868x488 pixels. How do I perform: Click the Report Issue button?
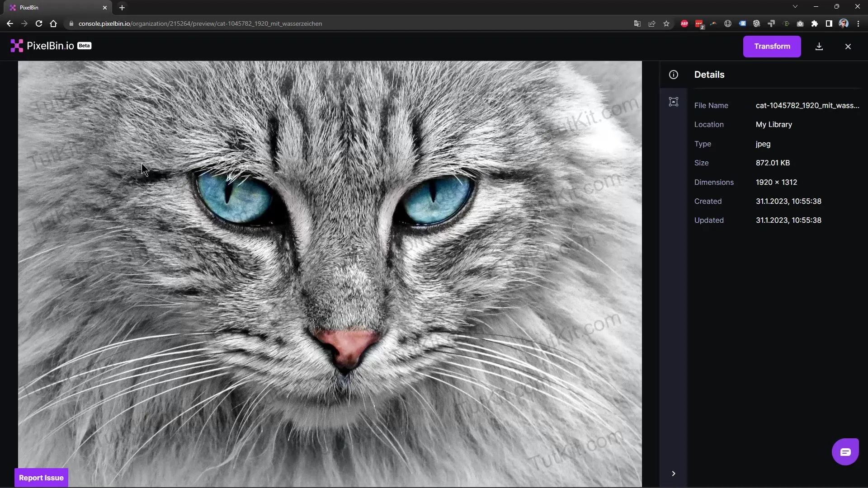pyautogui.click(x=41, y=478)
